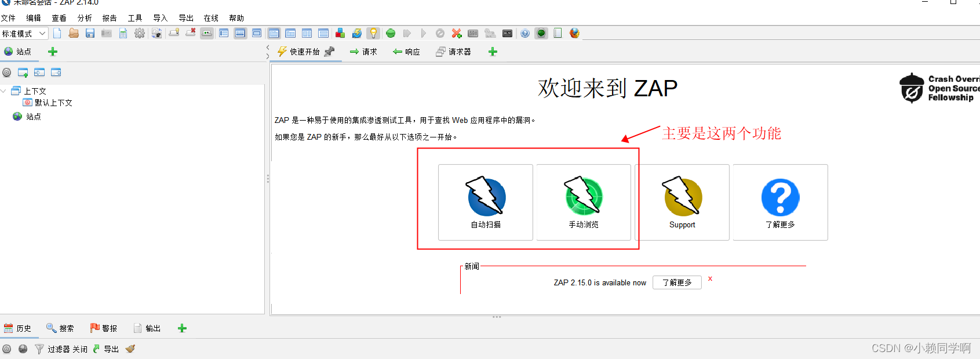Image resolution: width=980 pixels, height=359 pixels.
Task: Click 了解更多 beside ZAP 2.15.0 news
Action: pyautogui.click(x=677, y=282)
